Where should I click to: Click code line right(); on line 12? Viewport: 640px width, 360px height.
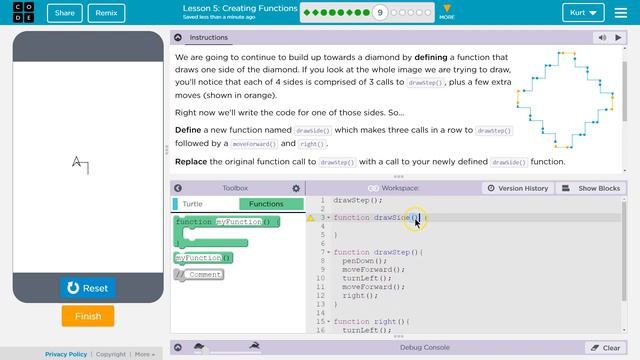point(360,296)
